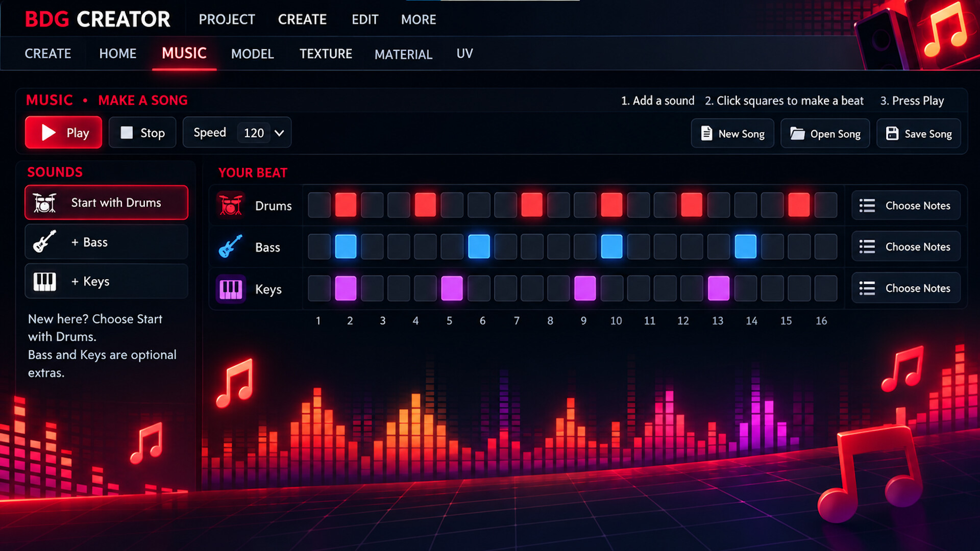The image size is (980, 551).
Task: Add the Keys sound
Action: point(106,281)
